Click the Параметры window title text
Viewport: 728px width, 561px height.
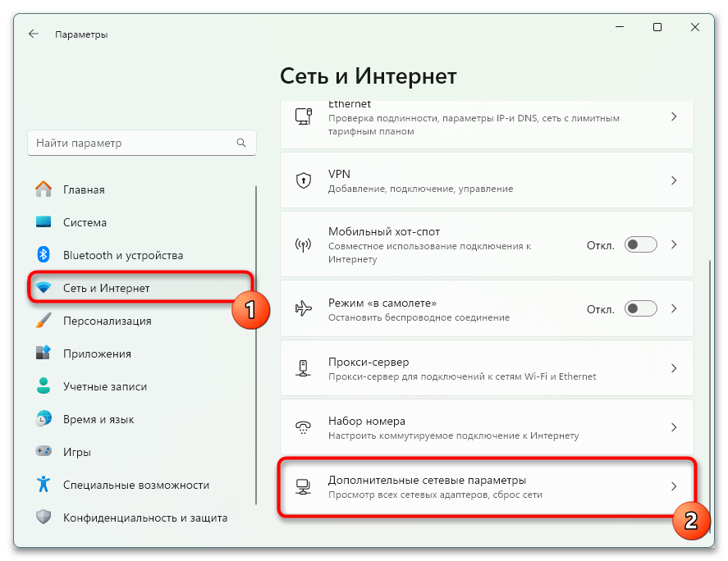click(x=81, y=34)
